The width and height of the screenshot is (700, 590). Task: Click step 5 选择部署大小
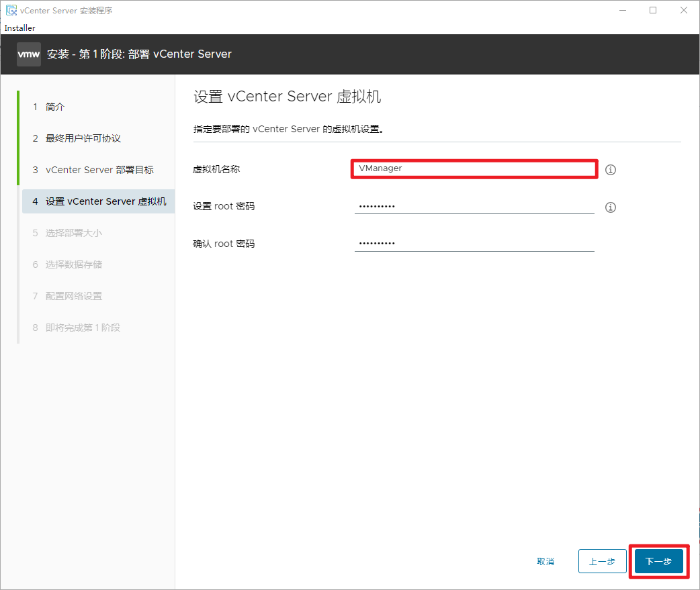73,233
